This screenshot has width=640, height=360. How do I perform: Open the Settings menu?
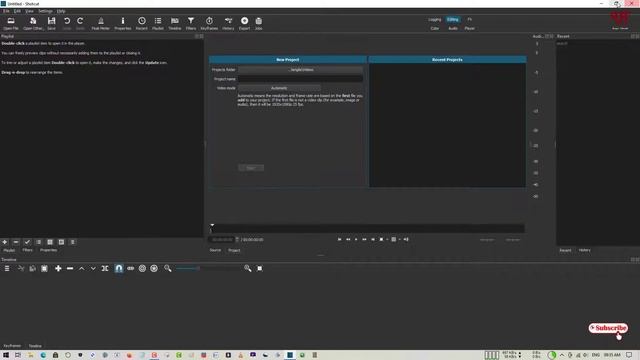tap(45, 11)
